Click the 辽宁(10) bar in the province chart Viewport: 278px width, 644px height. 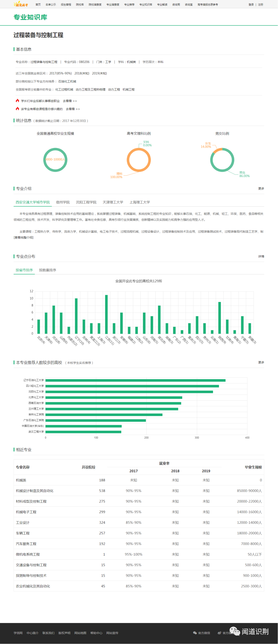76,316
